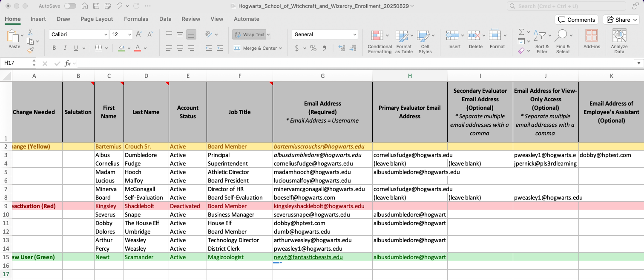Open Sort & Filter

point(542,42)
